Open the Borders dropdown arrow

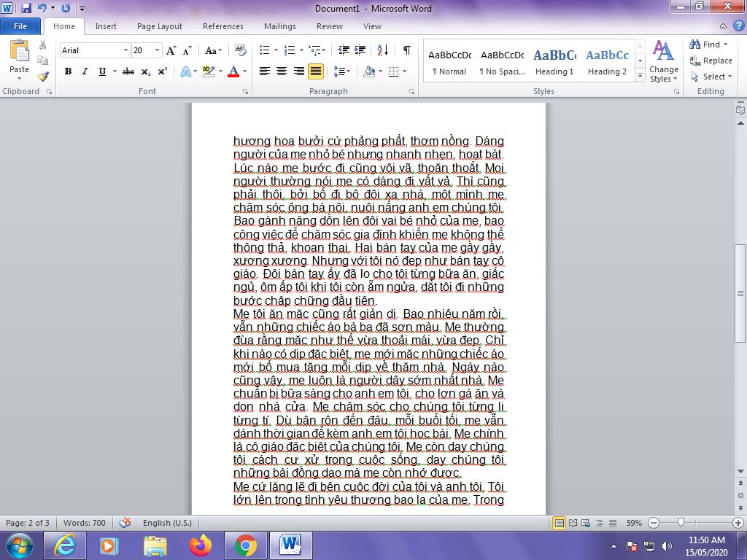click(404, 71)
